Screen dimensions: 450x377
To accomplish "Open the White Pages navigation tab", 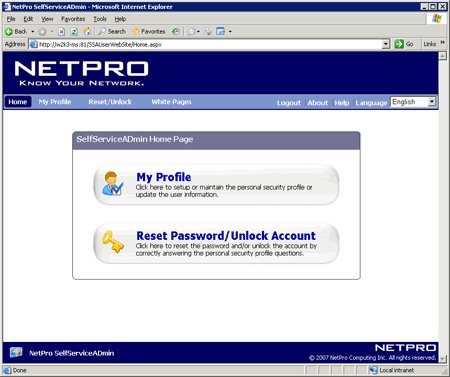I will point(171,102).
